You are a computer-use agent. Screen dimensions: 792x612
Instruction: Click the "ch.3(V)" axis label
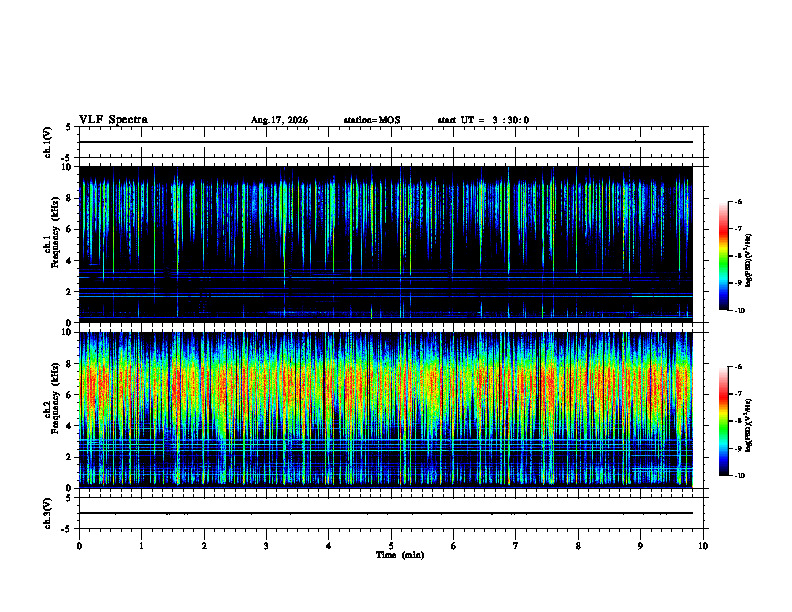47,513
